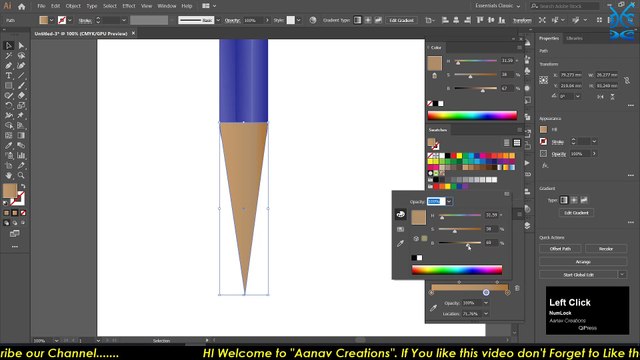Select the Type tool

click(x=9, y=76)
